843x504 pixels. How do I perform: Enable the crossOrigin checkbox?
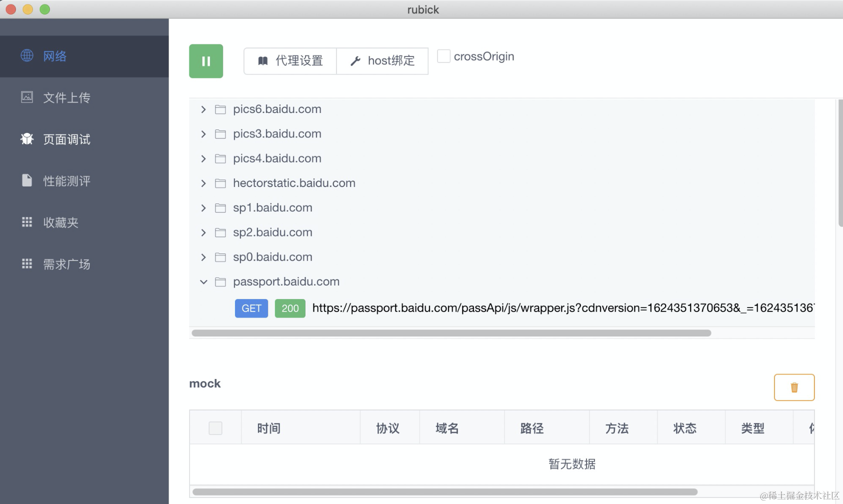(443, 56)
